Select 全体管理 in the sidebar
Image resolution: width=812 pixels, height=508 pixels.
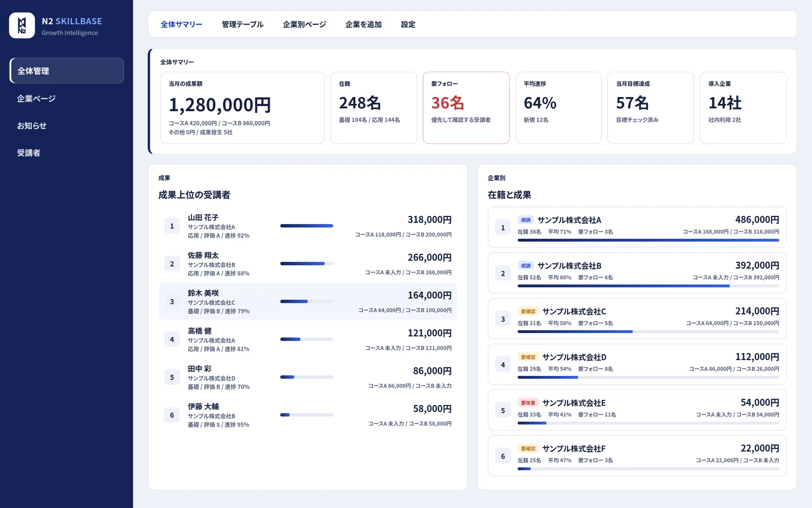66,71
